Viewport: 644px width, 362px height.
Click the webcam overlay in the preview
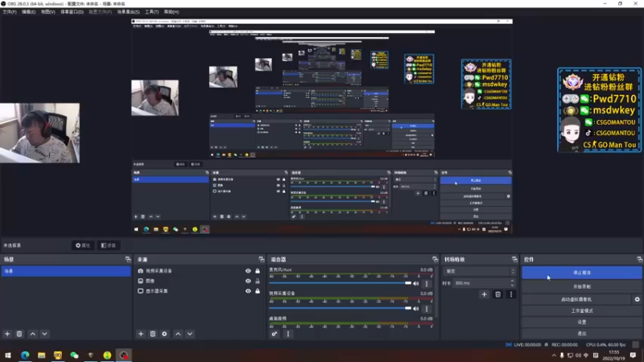click(39, 133)
